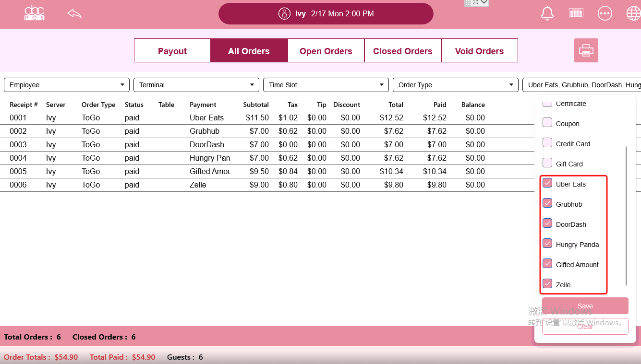Switch to the Payout tab
641x364 pixels.
(x=172, y=51)
